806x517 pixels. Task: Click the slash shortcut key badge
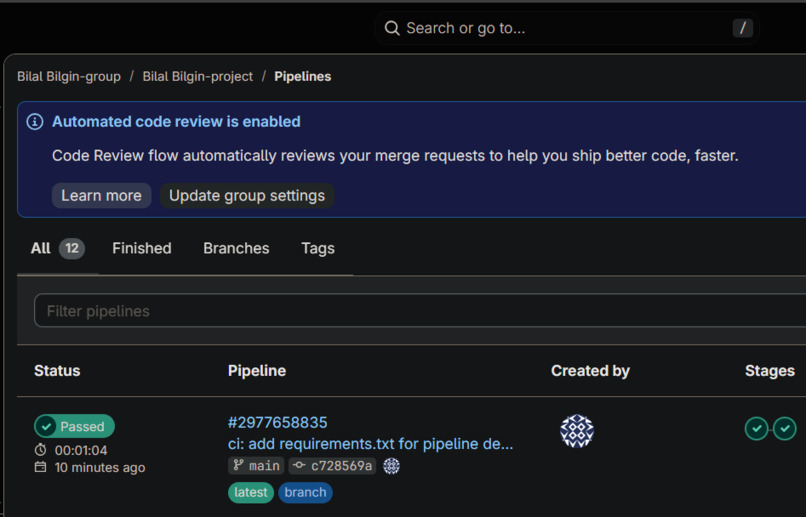click(x=743, y=28)
